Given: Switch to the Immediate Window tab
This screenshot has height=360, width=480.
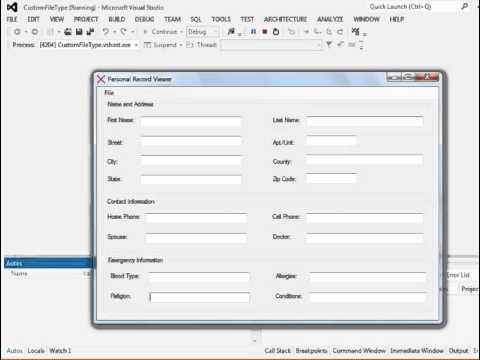Looking at the screenshot, I should tap(417, 351).
